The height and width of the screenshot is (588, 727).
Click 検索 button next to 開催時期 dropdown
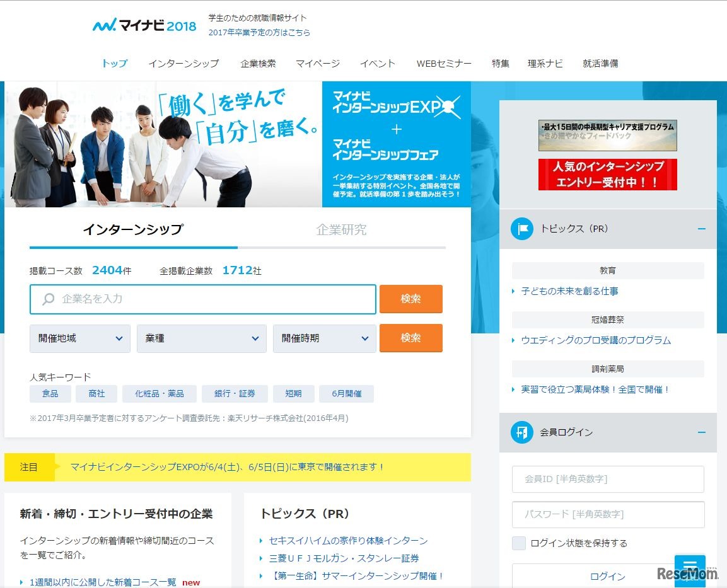(x=411, y=338)
